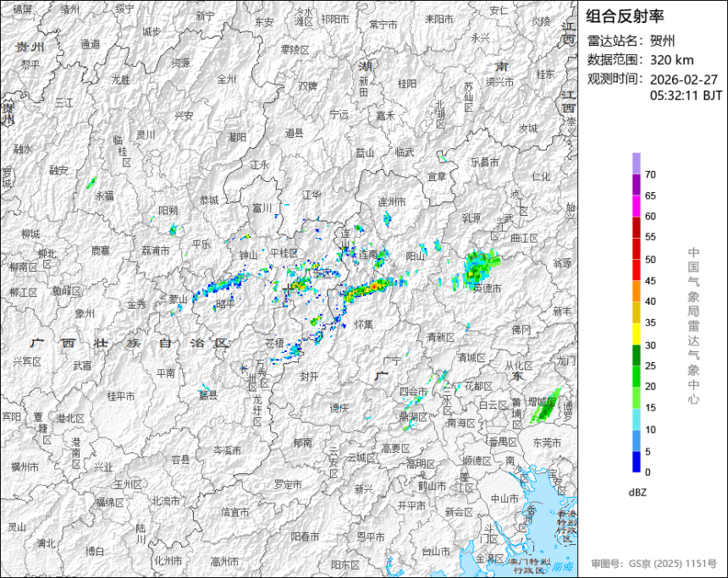The image size is (728, 578).
Task: Click the 江华 map label
Action: [312, 195]
